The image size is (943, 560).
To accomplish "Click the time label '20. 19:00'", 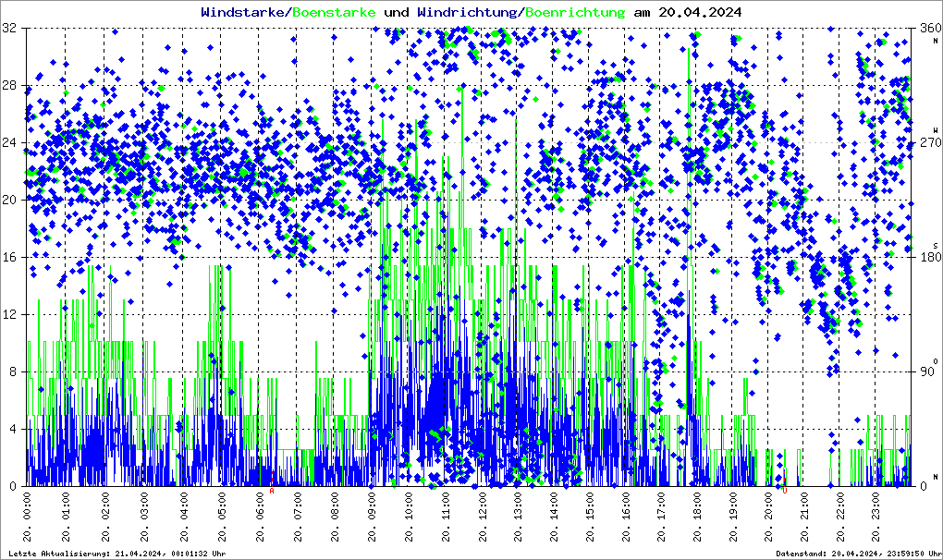I will click(734, 517).
